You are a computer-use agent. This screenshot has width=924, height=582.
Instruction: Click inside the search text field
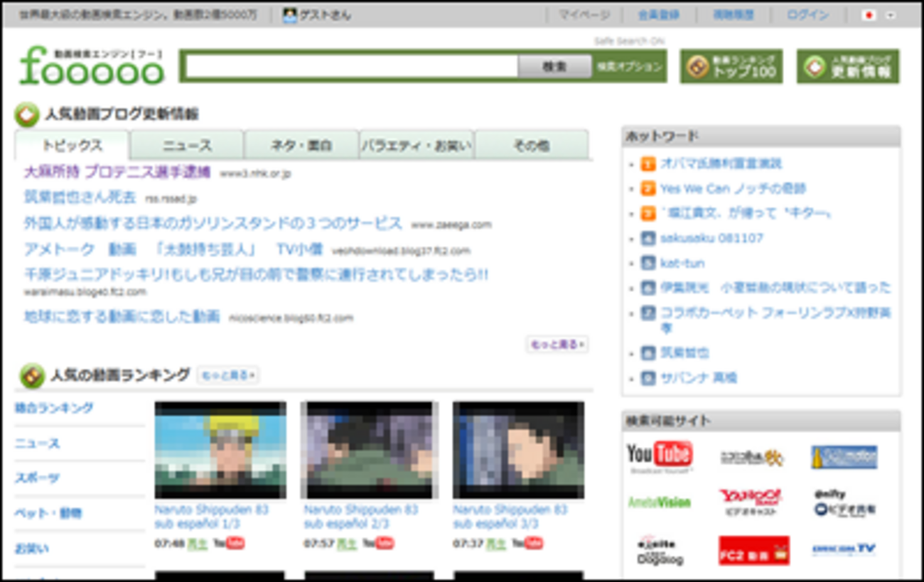click(x=353, y=66)
